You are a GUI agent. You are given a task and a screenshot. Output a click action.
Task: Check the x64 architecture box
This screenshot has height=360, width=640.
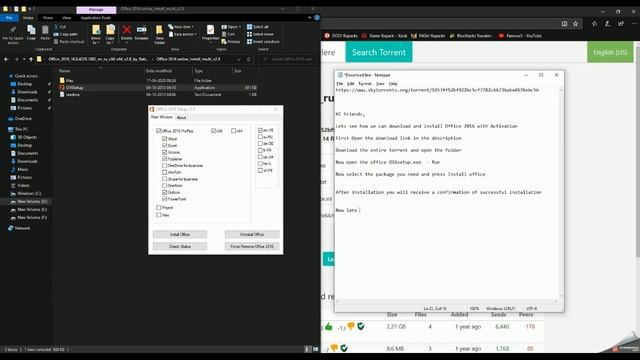233,131
